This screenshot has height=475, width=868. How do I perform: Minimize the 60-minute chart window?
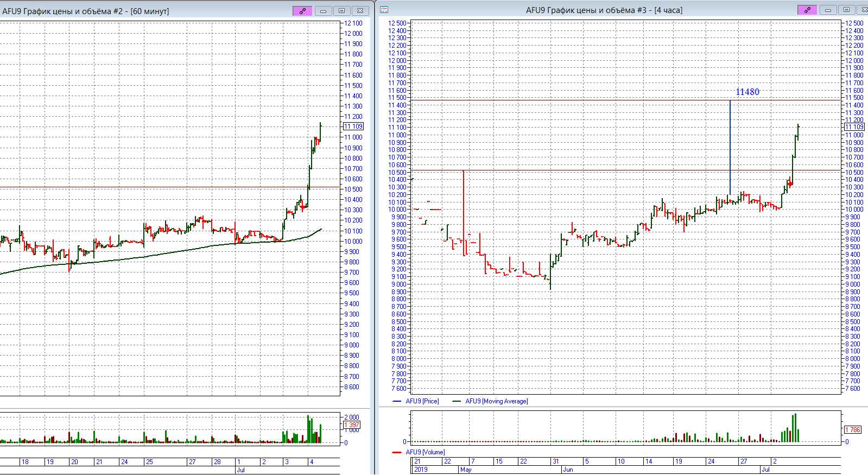click(323, 11)
